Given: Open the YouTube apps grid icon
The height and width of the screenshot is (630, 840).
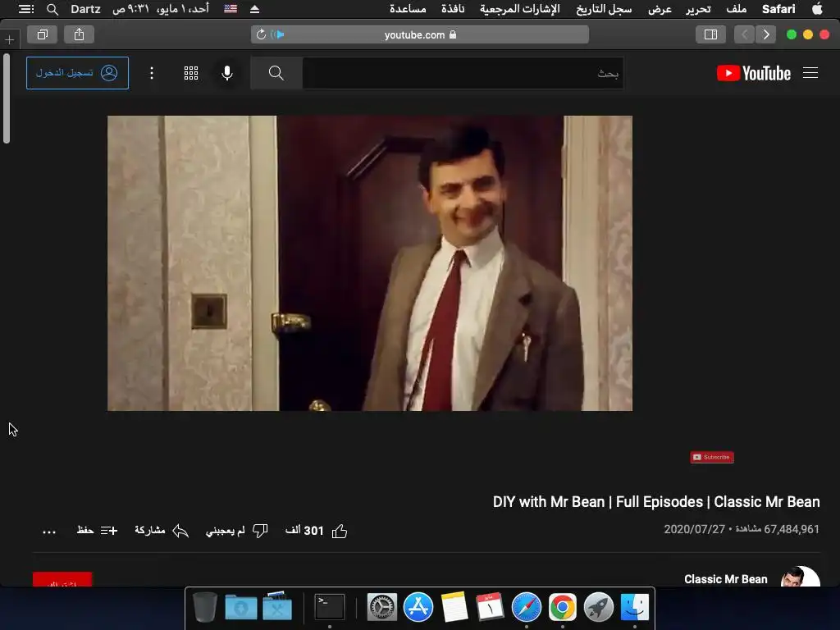Looking at the screenshot, I should pyautogui.click(x=191, y=73).
